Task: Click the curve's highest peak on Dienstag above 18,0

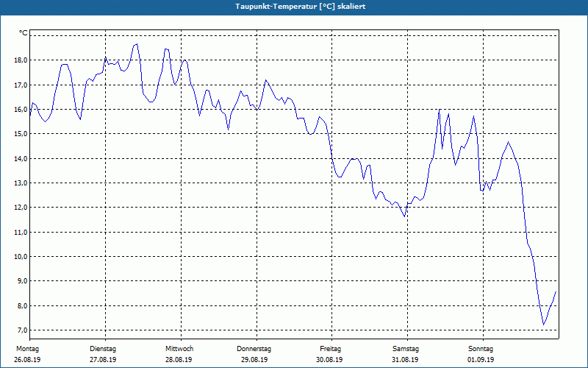Action: point(137,44)
